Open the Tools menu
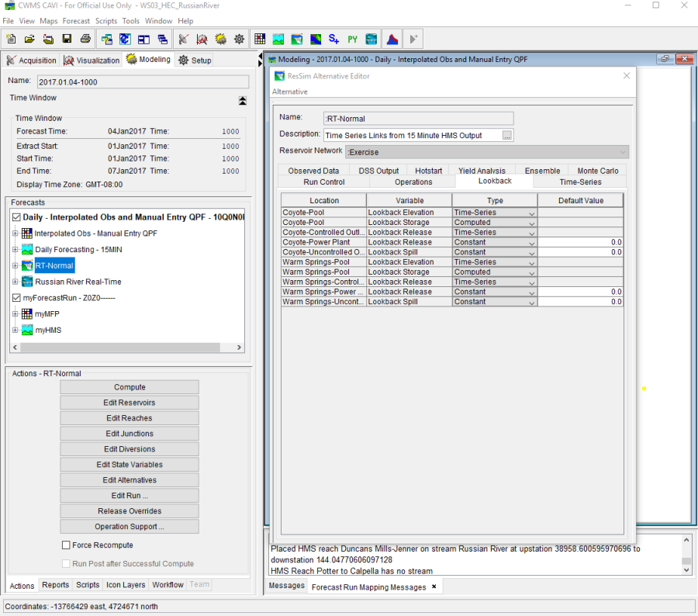Screen dimensions: 698x616 coord(131,21)
